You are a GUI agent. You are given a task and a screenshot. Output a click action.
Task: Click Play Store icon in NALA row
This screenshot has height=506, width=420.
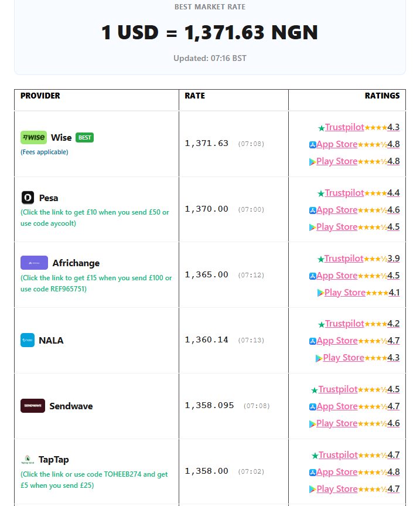[x=319, y=358]
